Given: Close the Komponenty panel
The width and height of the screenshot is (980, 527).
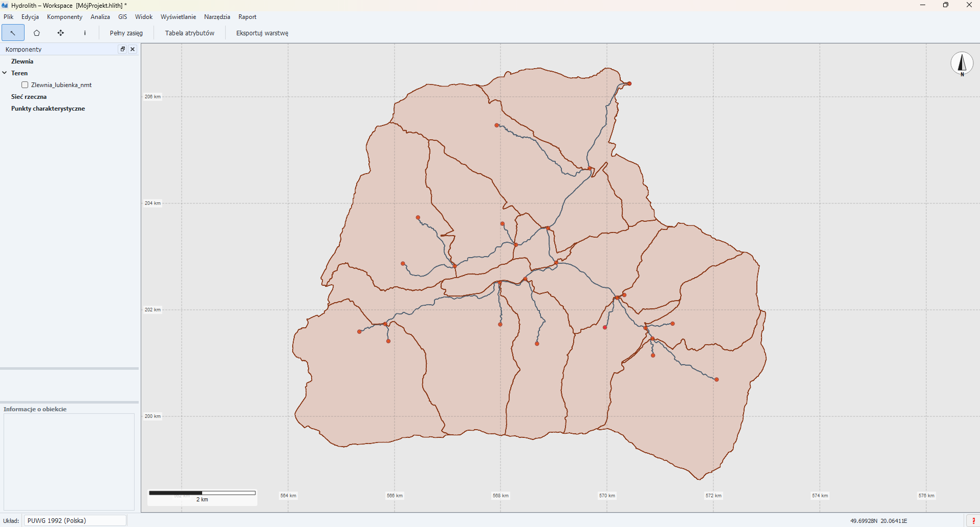Looking at the screenshot, I should click(133, 49).
